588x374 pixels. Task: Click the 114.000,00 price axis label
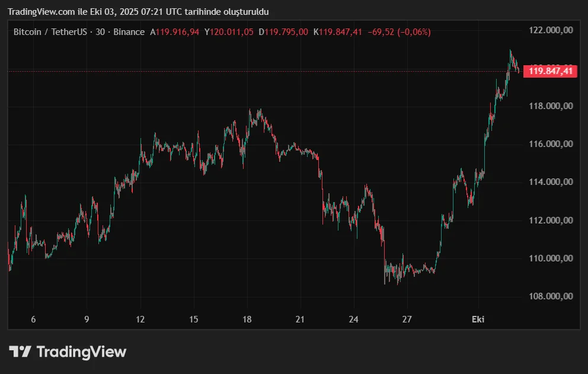[552, 181]
